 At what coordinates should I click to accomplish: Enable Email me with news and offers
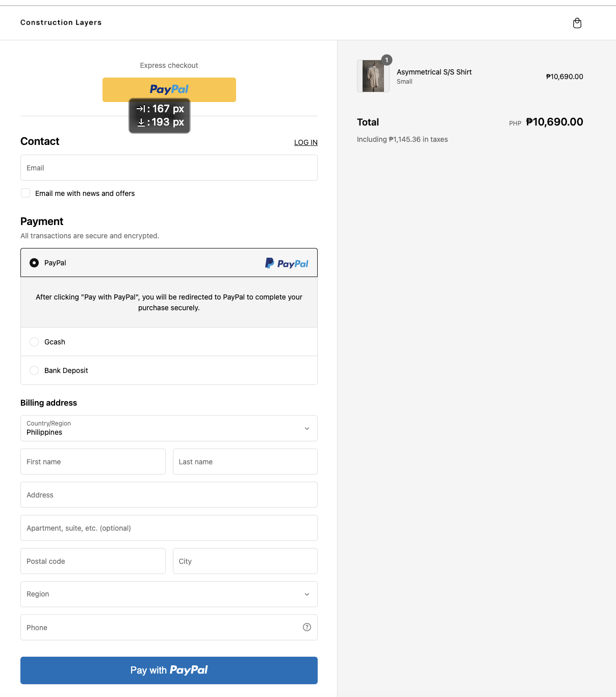pos(25,193)
